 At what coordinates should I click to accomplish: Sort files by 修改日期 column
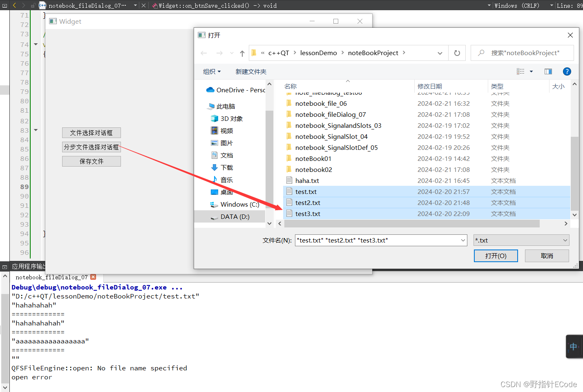coord(430,86)
